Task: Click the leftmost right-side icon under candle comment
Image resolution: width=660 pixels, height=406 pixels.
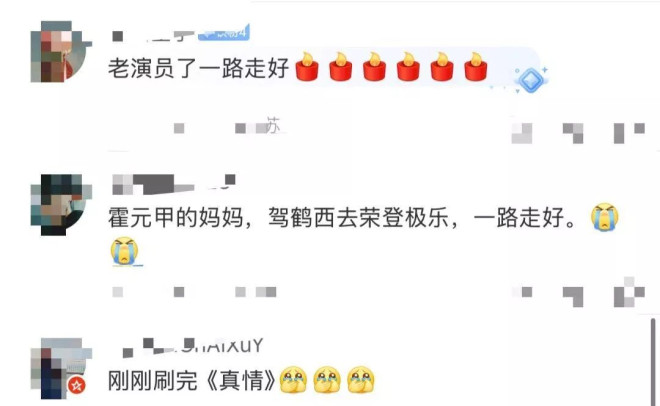Action: point(522,133)
